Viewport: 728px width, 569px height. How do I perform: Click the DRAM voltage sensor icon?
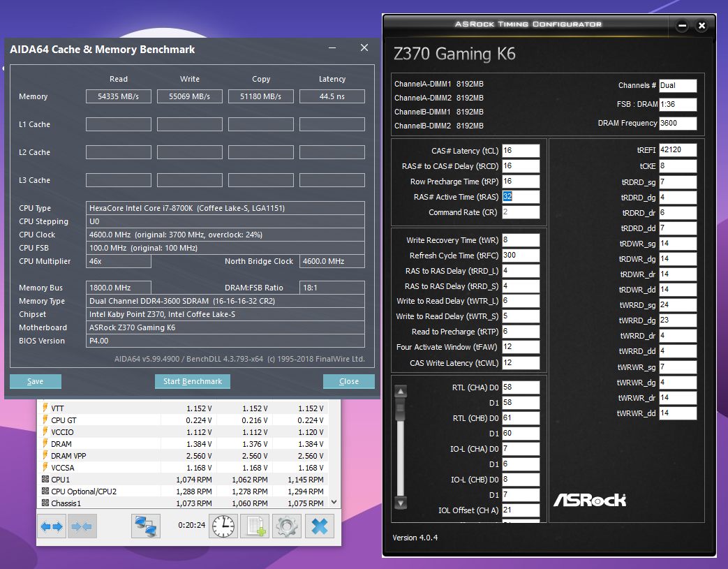45,443
